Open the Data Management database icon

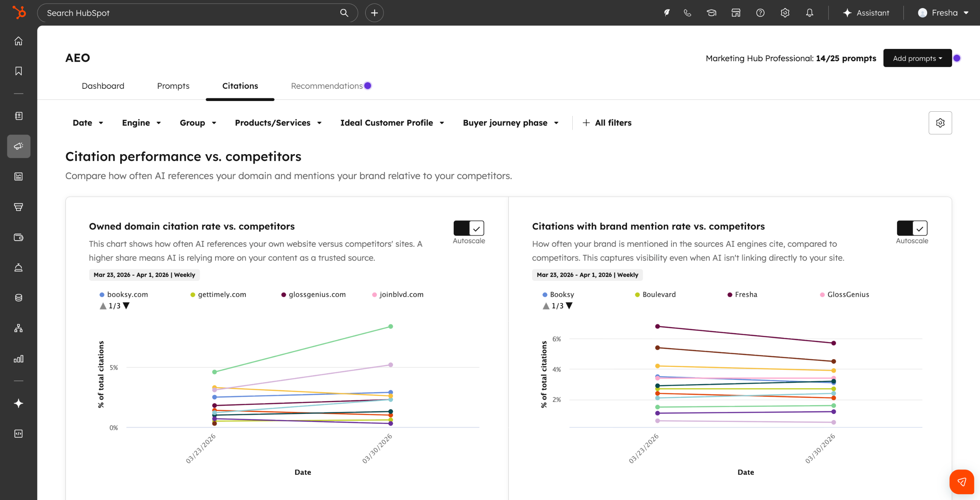click(x=18, y=298)
